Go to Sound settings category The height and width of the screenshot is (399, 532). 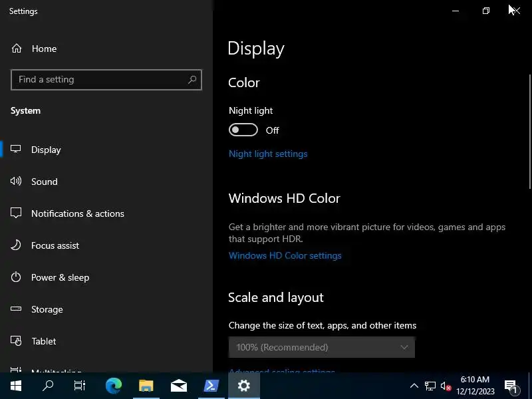coord(106,182)
